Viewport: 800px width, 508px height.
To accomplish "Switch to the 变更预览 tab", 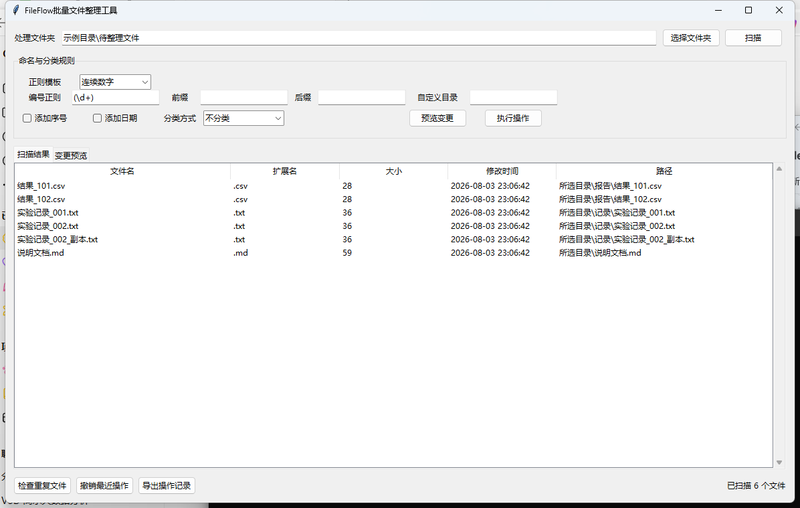I will coord(71,156).
